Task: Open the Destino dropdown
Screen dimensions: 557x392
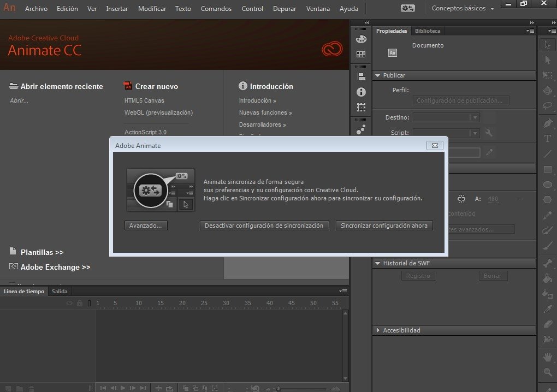Action: point(446,117)
